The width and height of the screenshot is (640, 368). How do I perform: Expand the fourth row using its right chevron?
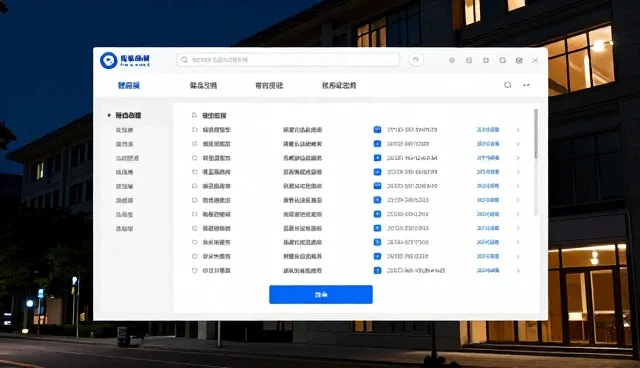click(518, 172)
